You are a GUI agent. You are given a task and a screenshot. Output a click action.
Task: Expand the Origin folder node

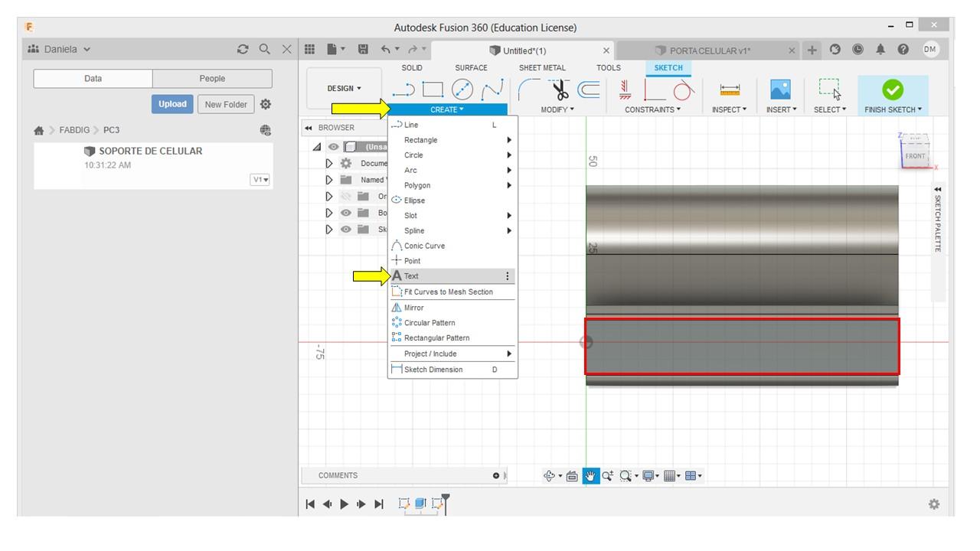click(x=329, y=197)
